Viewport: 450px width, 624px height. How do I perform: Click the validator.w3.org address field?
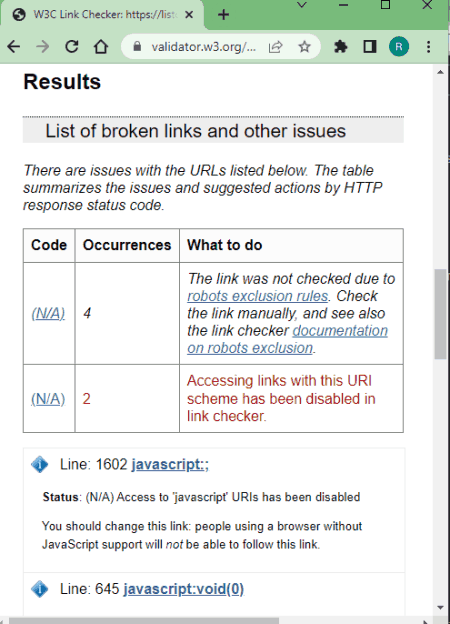tap(203, 47)
